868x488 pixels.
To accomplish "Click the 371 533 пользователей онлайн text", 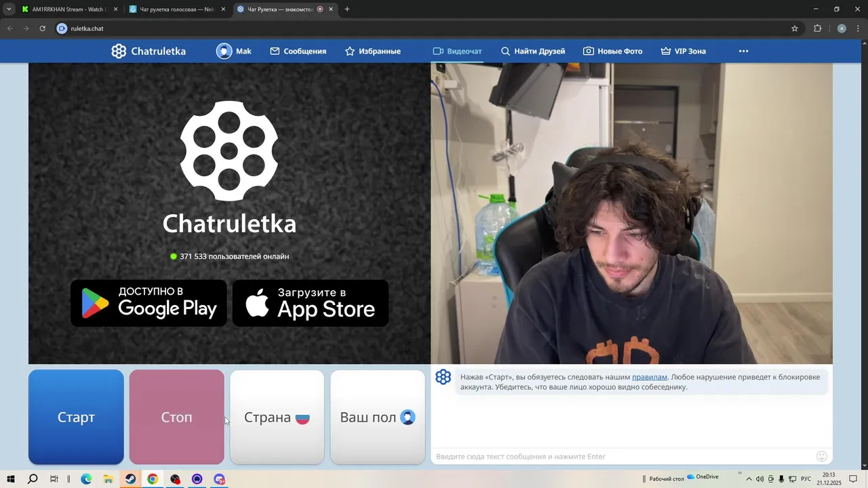I will coord(234,256).
